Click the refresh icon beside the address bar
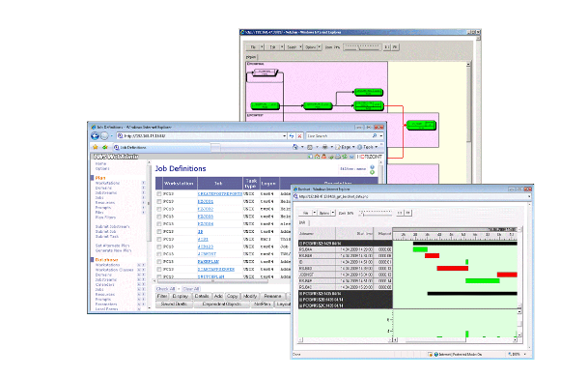This screenshot has height=378, width=588. (x=292, y=136)
